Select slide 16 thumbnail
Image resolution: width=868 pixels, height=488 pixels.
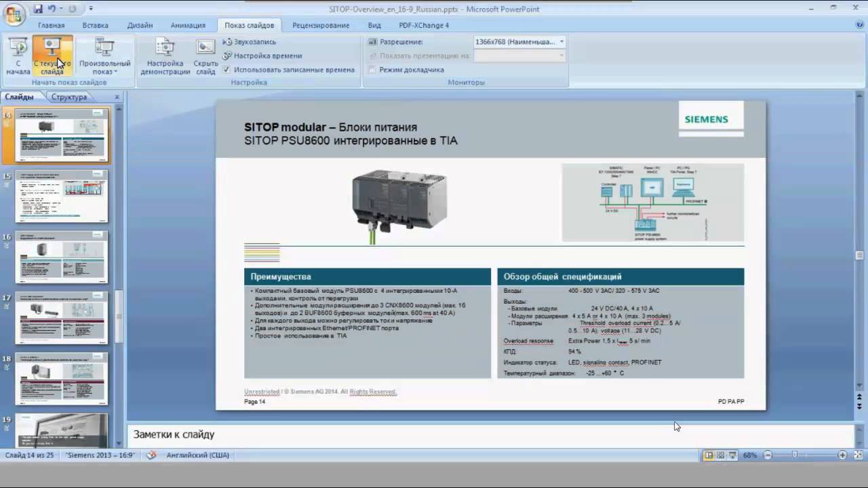(x=62, y=257)
